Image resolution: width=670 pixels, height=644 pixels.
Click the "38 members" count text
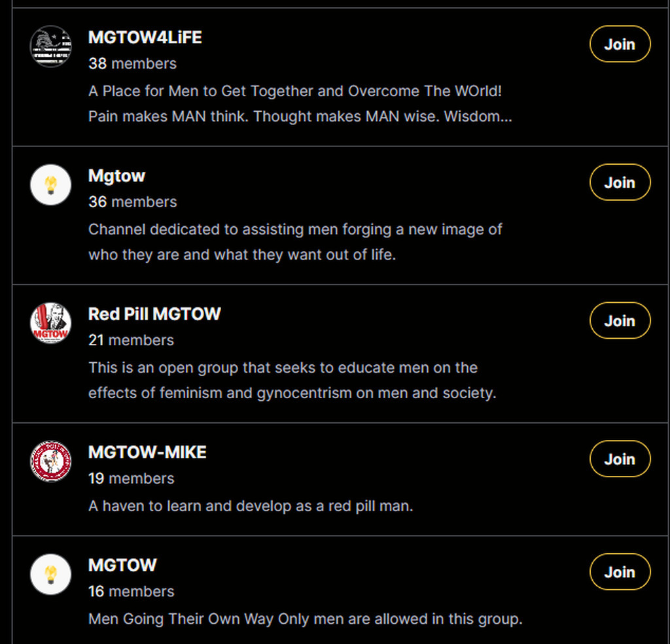[x=132, y=63]
